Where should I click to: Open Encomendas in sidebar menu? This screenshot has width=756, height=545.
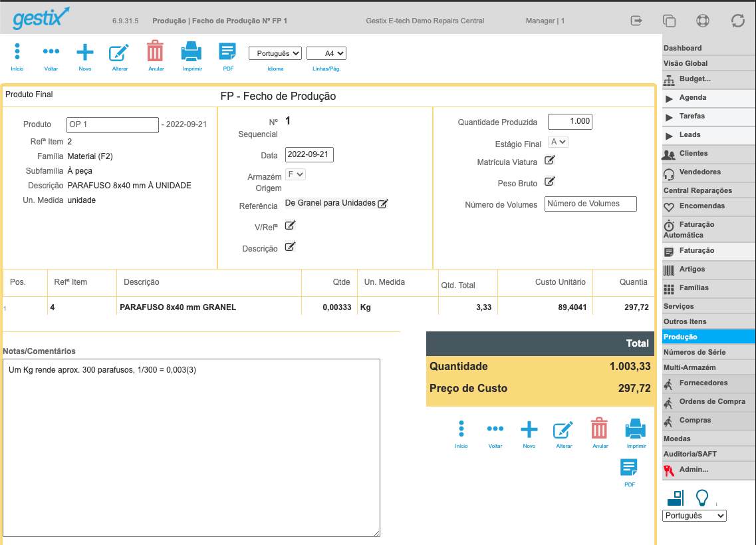(709, 206)
